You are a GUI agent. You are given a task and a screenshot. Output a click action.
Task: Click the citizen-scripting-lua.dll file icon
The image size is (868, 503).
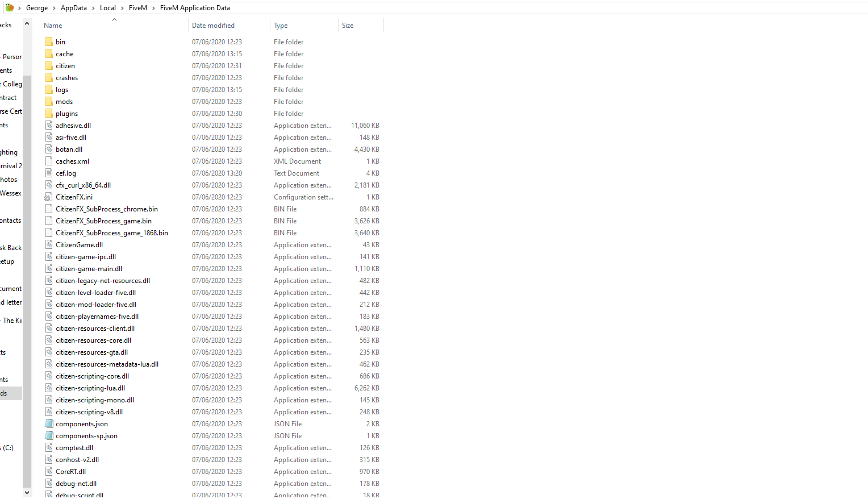[x=49, y=388]
